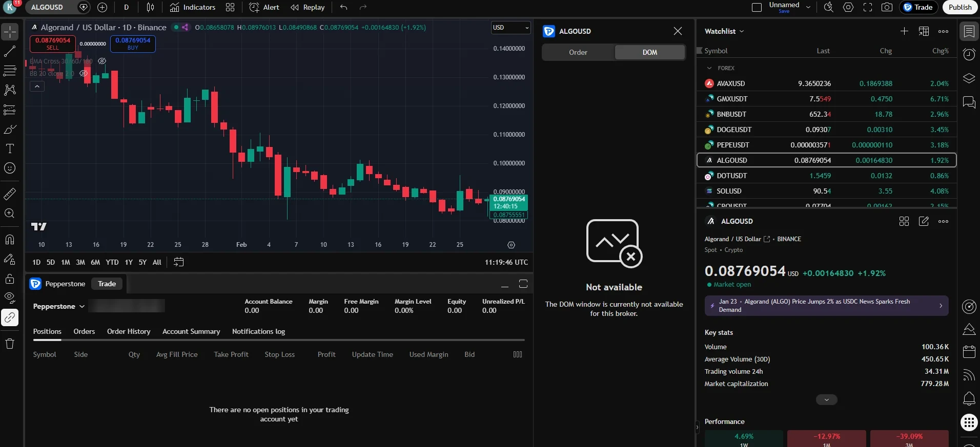Screen dimensions: 980x447
Task: Hide the EMA Cross indicator
Action: (x=102, y=61)
